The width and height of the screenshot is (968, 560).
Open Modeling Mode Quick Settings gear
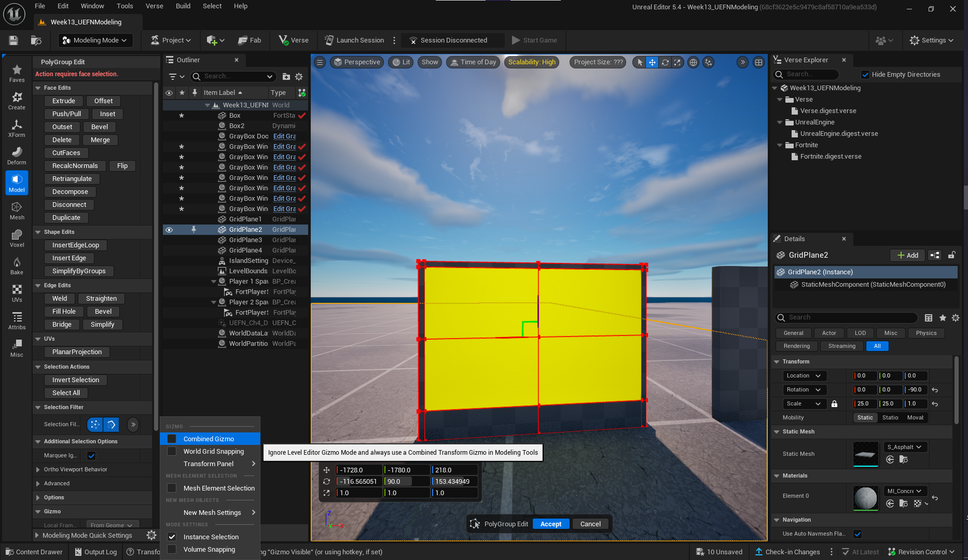[151, 535]
